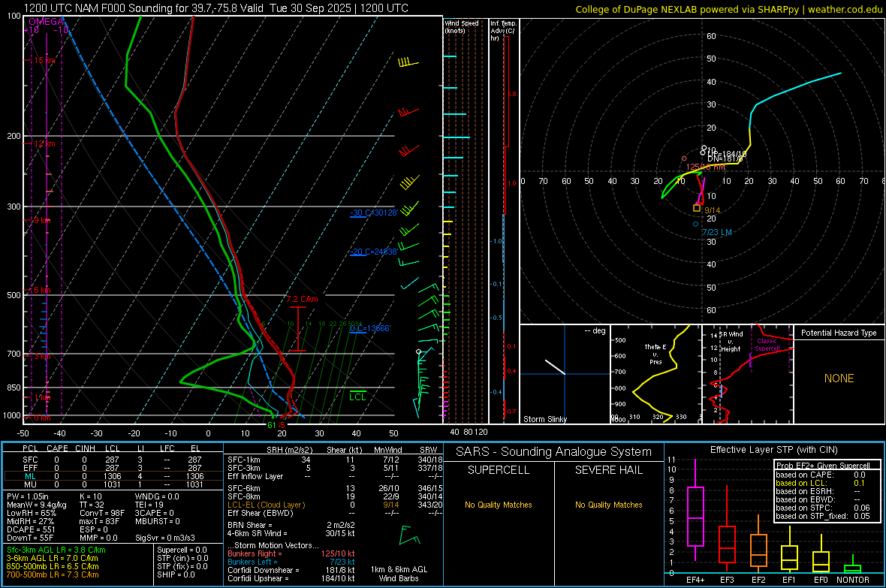Click the '15 km' height marker label
886x588 pixels.
point(45,61)
